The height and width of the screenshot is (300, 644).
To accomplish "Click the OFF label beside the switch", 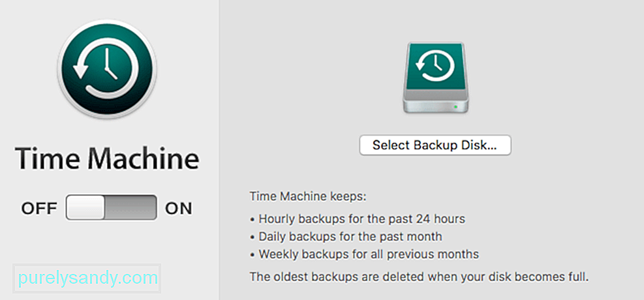I will [39, 209].
